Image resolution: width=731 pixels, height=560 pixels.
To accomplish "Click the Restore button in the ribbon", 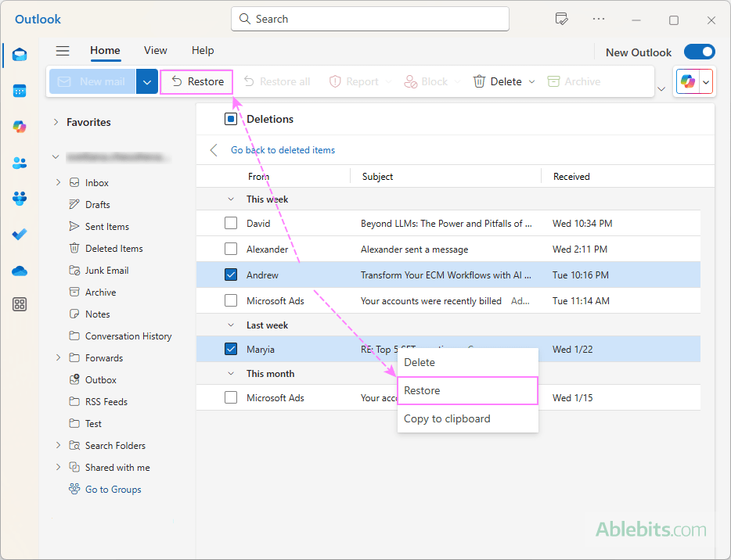I will 196,81.
